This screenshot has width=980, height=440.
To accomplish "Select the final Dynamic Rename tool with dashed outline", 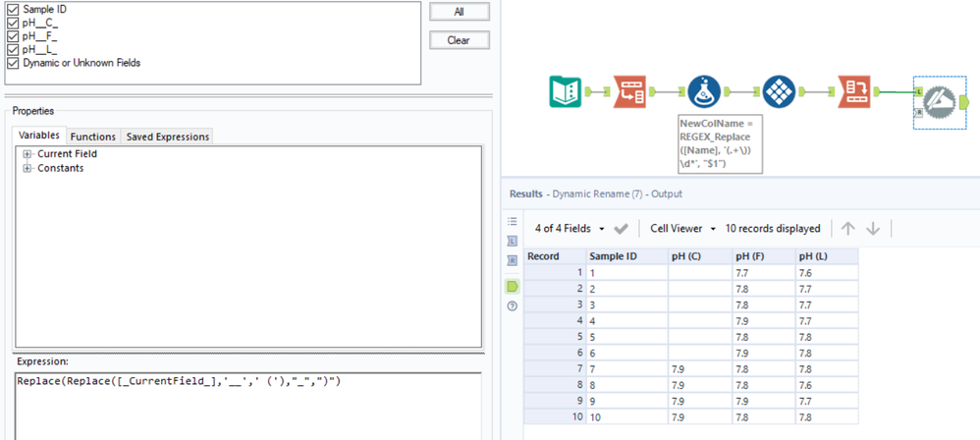I will 941,103.
